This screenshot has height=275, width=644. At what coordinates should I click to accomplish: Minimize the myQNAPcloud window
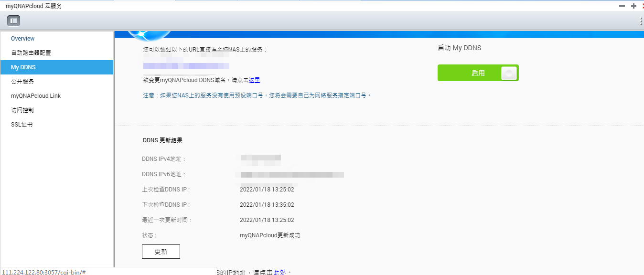(x=622, y=6)
